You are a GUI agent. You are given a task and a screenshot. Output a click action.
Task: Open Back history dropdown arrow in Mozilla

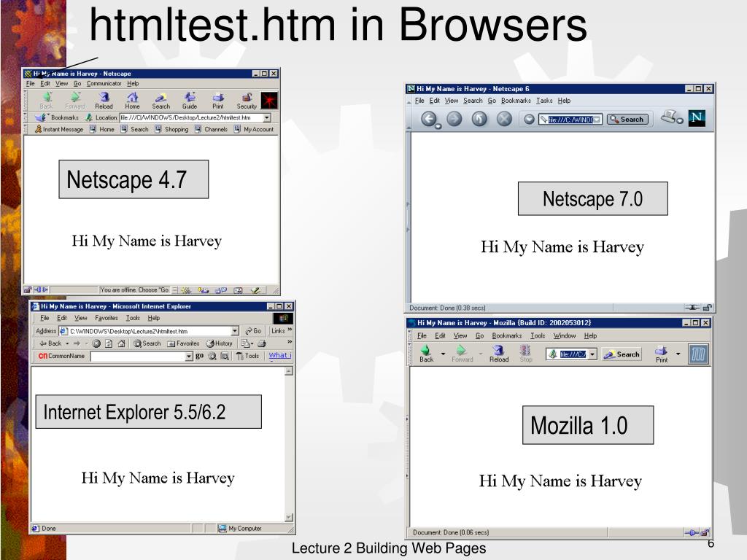coord(443,354)
